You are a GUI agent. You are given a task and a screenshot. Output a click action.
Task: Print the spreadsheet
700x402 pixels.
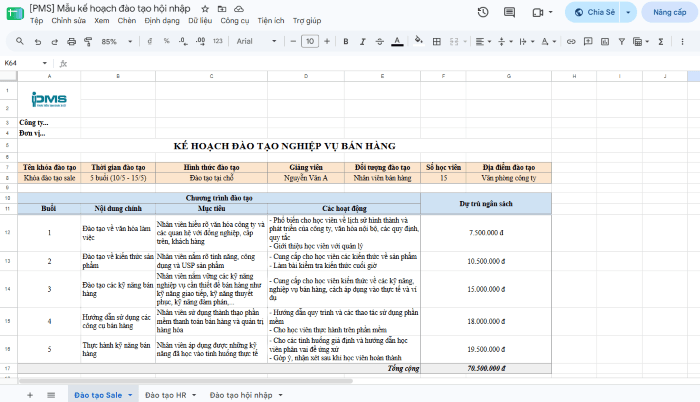[71, 42]
